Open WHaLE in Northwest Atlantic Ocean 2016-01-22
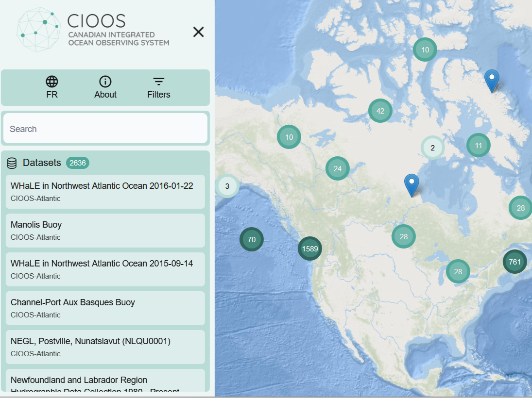The width and height of the screenshot is (532, 398). pyautogui.click(x=105, y=191)
